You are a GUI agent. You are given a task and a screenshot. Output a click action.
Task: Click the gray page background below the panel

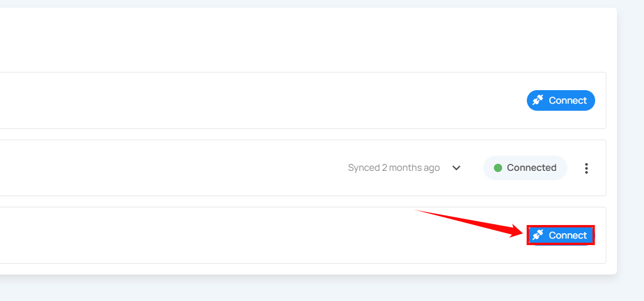[294, 289]
